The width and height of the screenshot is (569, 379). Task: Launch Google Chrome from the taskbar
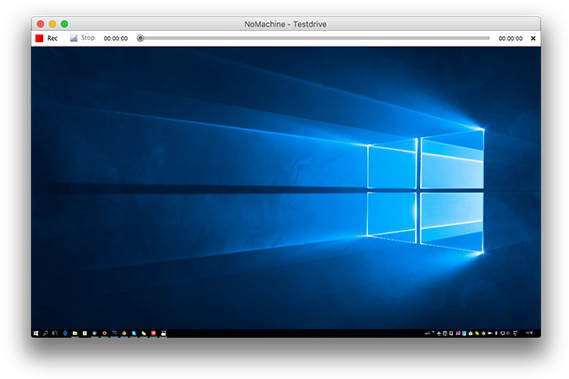[x=124, y=333]
